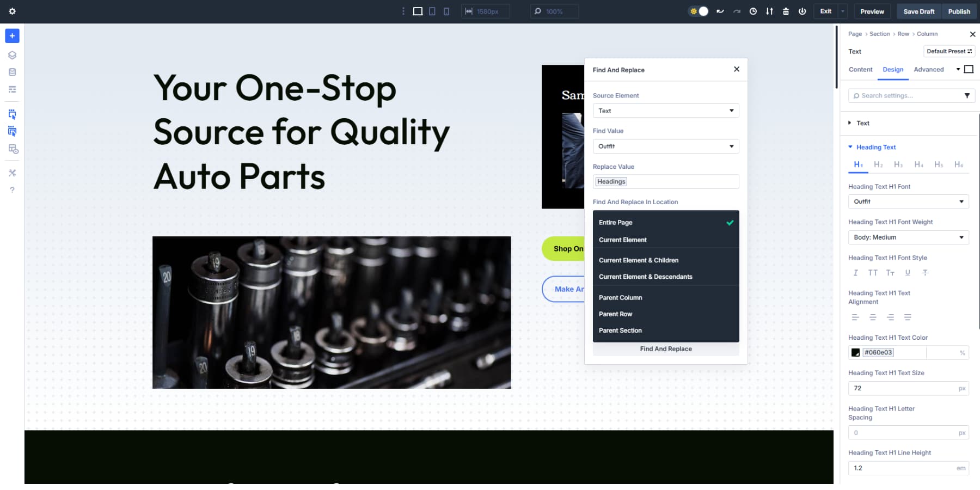Image resolution: width=980 pixels, height=490 pixels.
Task: Switch to tablet preview mode
Action: (433, 11)
